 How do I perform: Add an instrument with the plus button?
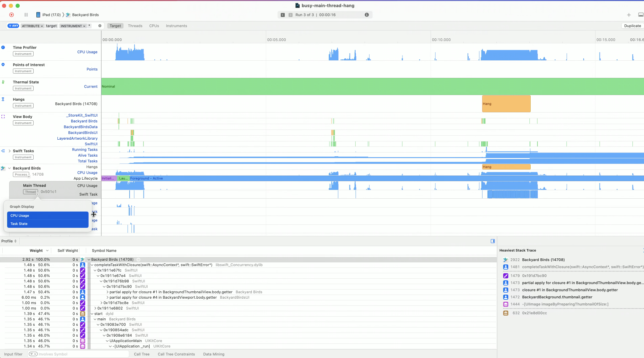tap(629, 15)
